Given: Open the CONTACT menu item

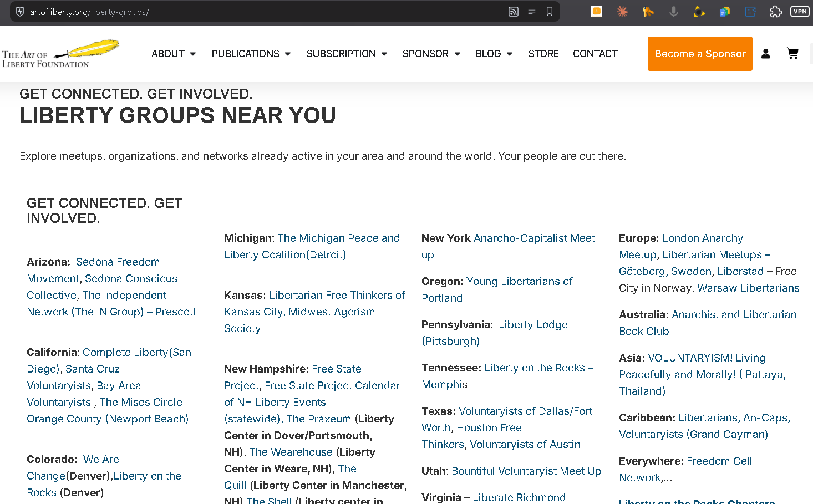Looking at the screenshot, I should [x=595, y=54].
